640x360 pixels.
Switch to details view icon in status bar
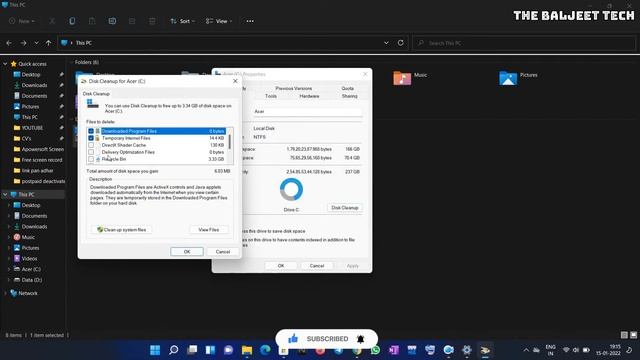pos(624,335)
